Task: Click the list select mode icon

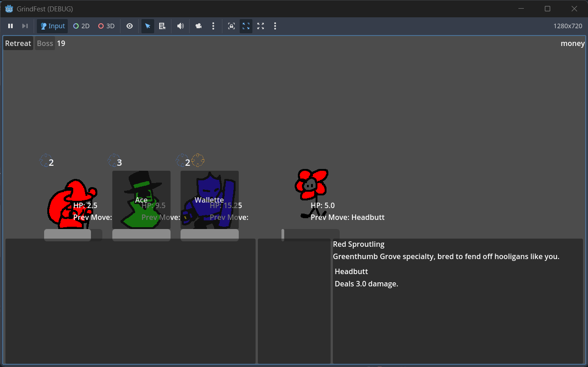Action: pos(162,26)
